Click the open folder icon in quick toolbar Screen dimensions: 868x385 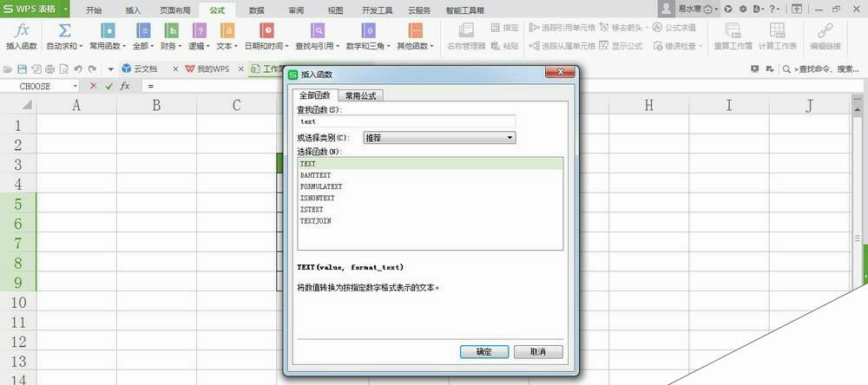pos(8,69)
